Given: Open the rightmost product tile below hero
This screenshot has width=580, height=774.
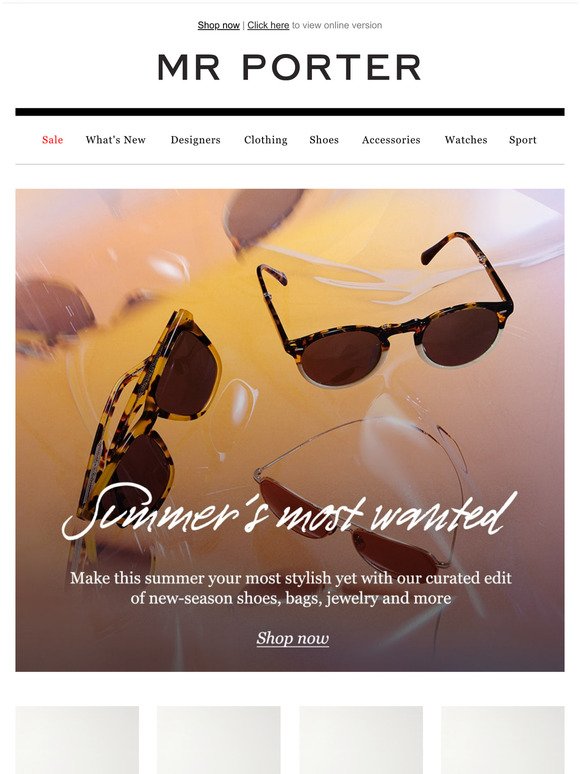Looking at the screenshot, I should (503, 739).
